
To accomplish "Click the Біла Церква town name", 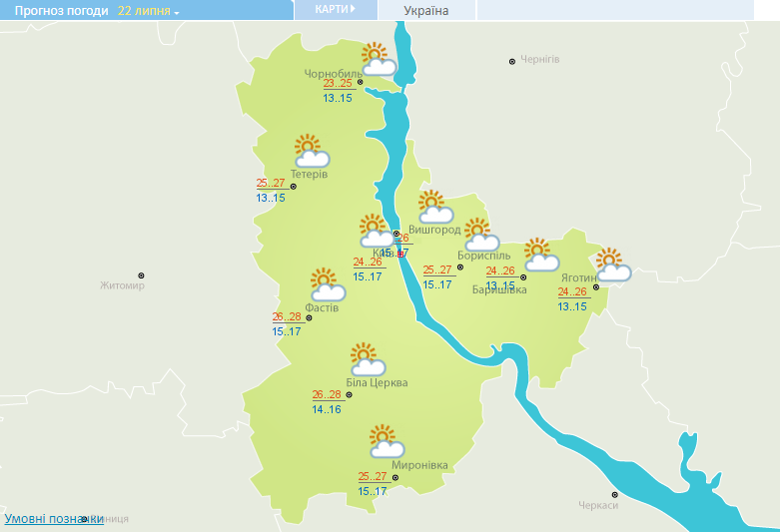I will tap(377, 383).
